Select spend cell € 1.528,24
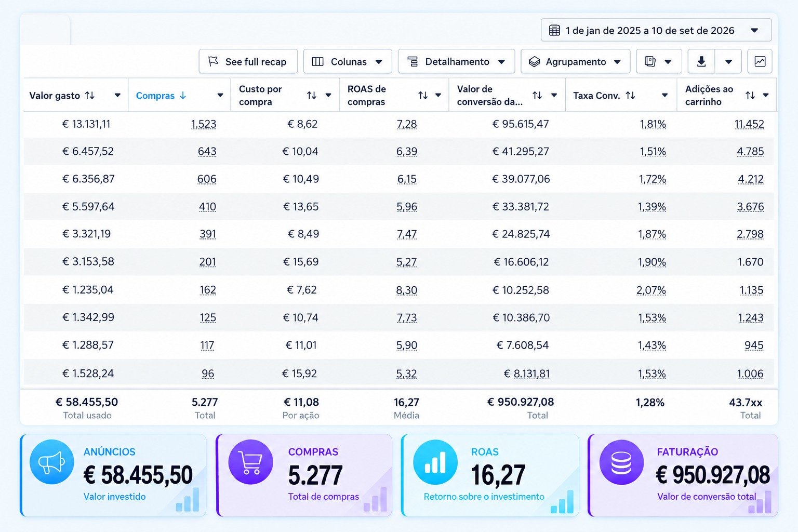The image size is (798, 532). pyautogui.click(x=88, y=373)
